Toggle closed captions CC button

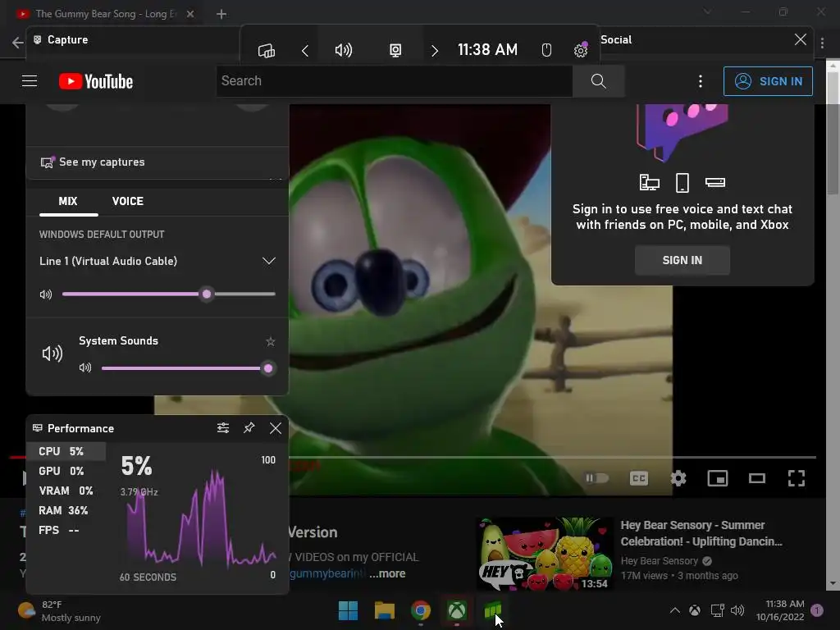[x=638, y=478]
